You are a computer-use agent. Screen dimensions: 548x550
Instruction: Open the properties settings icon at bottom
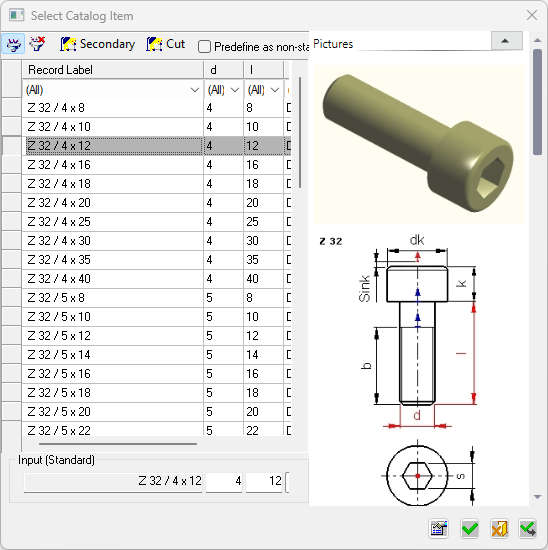(439, 528)
